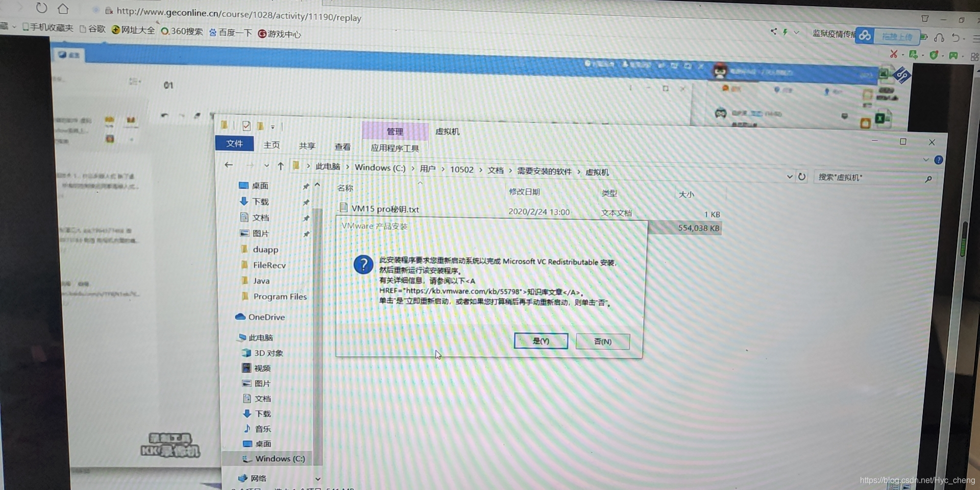Open pinned 下载 in Quick access
The image size is (980, 490).
point(260,202)
